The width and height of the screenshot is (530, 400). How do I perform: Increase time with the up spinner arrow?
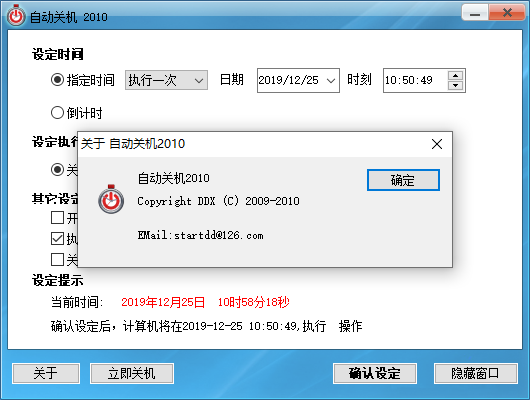pyautogui.click(x=455, y=75)
